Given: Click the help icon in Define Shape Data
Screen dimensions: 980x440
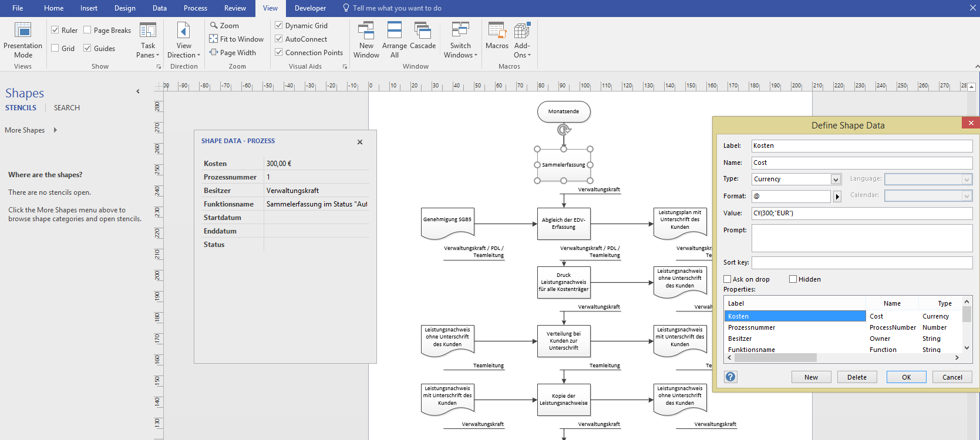Looking at the screenshot, I should [730, 377].
